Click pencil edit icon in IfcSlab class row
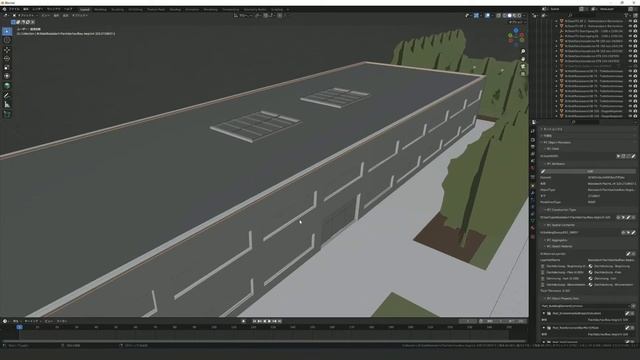640x360 pixels. (x=633, y=156)
